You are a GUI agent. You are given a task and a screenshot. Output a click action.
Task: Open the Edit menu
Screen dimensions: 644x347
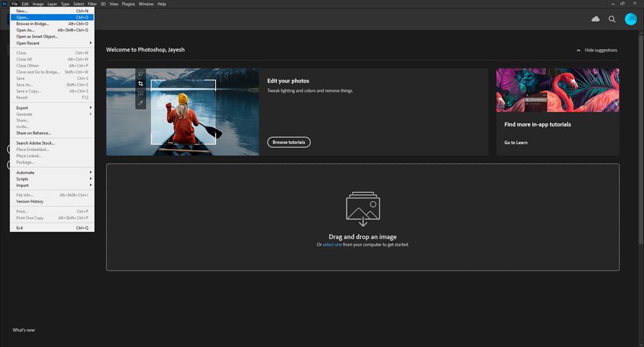tap(25, 4)
